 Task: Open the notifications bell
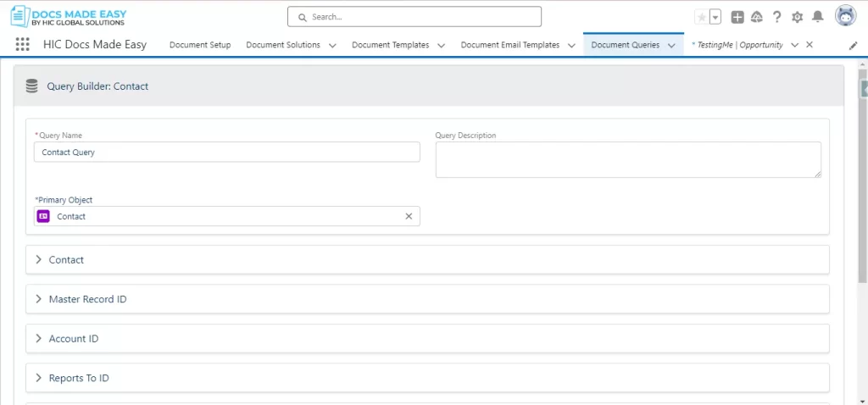pyautogui.click(x=818, y=17)
